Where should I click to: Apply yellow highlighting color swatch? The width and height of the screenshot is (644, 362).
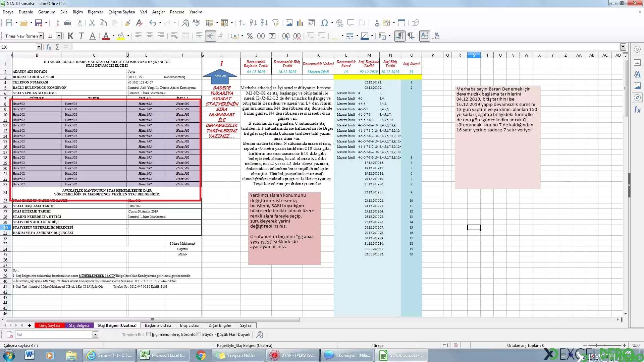121,36
